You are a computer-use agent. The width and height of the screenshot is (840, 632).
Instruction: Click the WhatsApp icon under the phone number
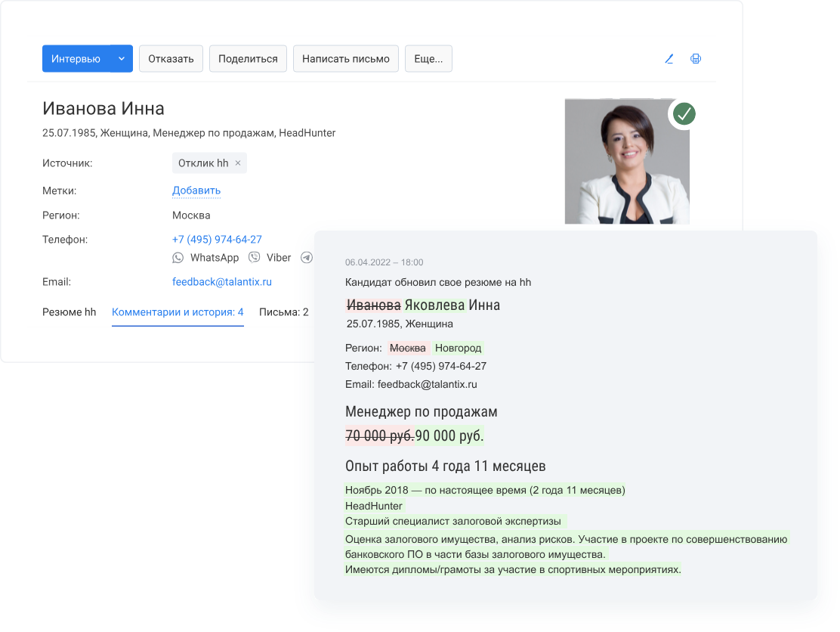pos(178,258)
